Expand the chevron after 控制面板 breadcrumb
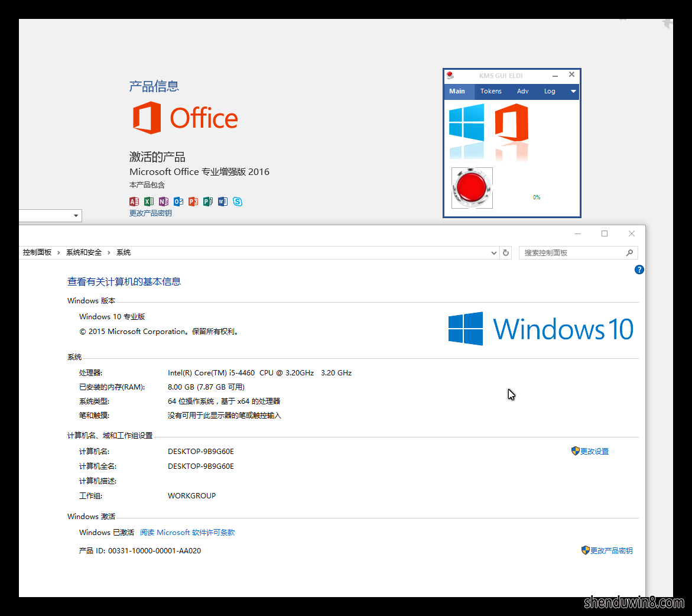 coord(59,252)
